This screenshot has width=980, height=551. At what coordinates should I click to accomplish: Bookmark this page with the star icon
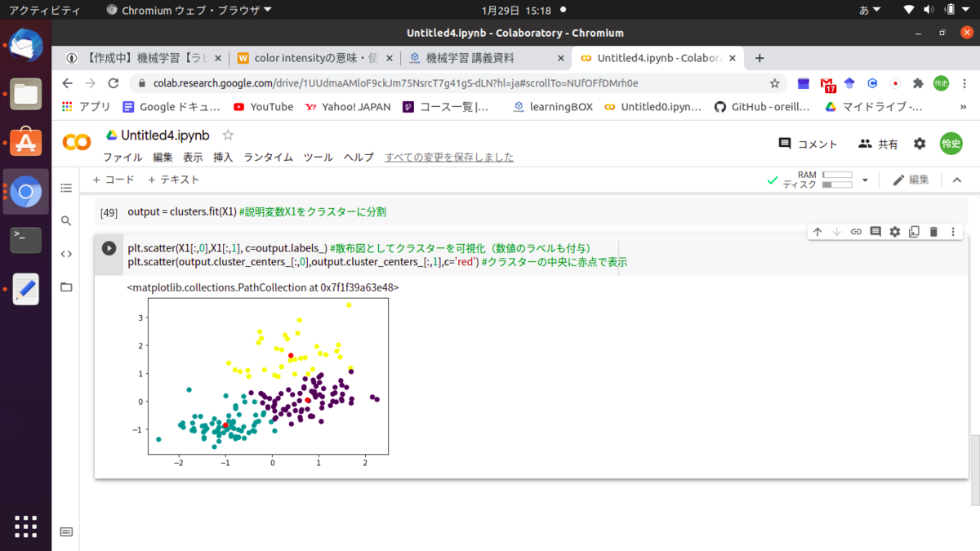point(774,83)
